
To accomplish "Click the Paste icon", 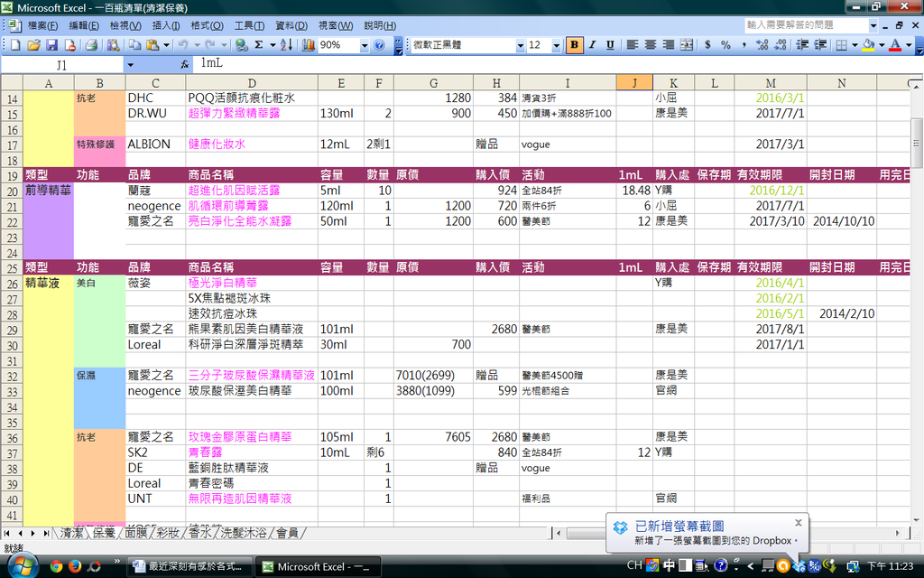I will (x=152, y=46).
